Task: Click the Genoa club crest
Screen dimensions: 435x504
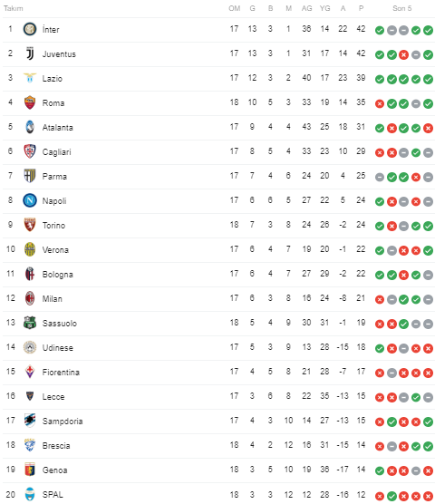Action: (x=30, y=470)
